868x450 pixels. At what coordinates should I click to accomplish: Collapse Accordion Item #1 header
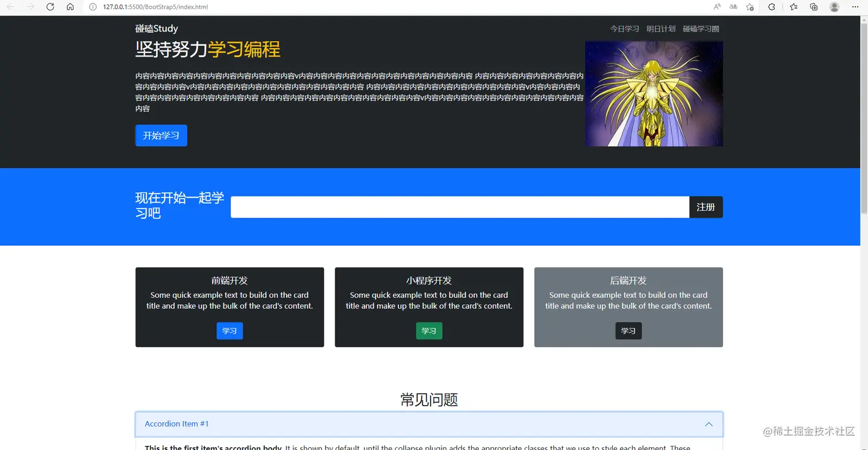click(x=429, y=424)
